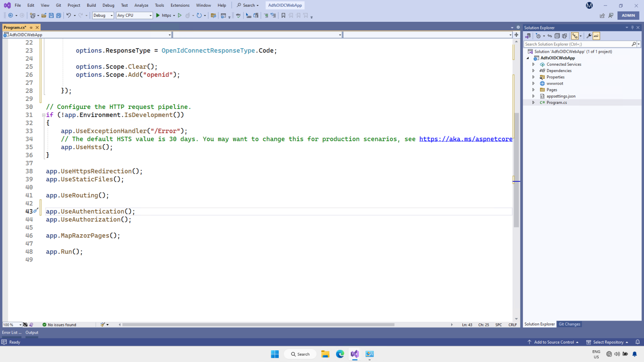
Task: Open the Git menu
Action: 58,5
